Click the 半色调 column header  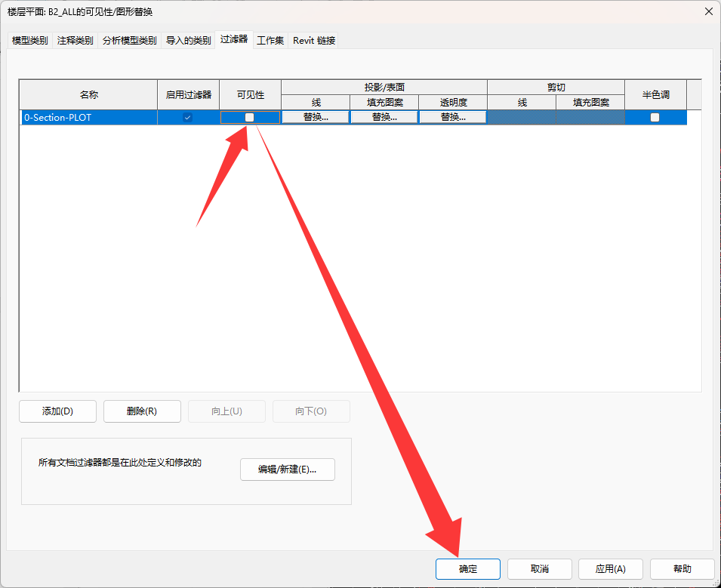point(656,94)
